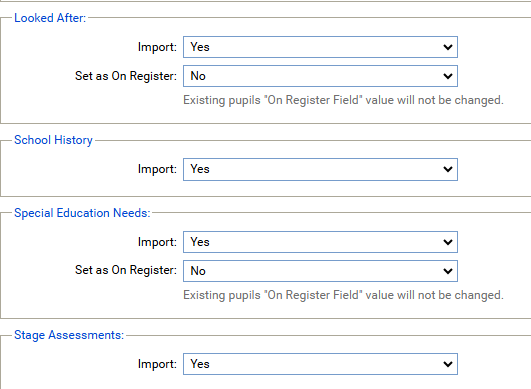The image size is (531, 389).
Task: Open the Looked After Import dropdown
Action: point(320,47)
